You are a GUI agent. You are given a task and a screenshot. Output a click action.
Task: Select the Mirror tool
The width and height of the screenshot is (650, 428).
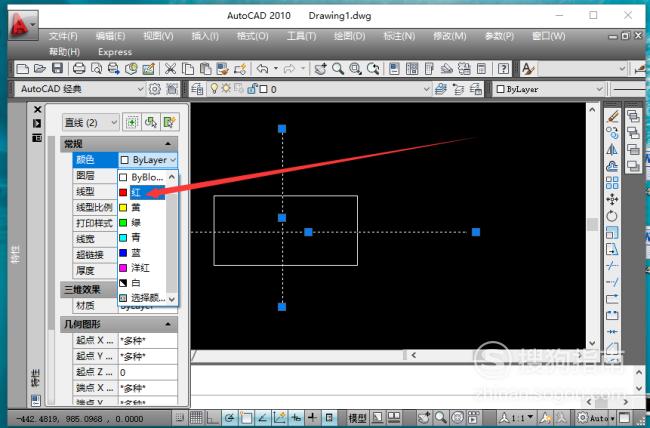(x=612, y=150)
